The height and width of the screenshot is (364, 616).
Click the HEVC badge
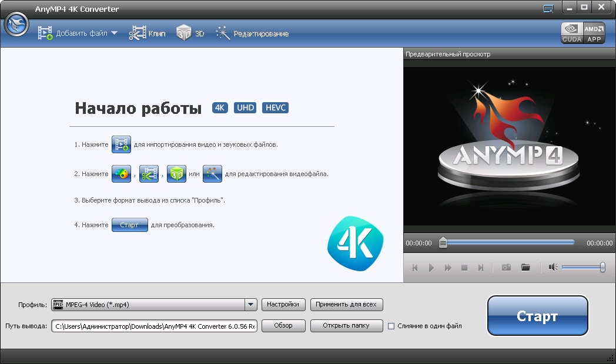click(276, 107)
